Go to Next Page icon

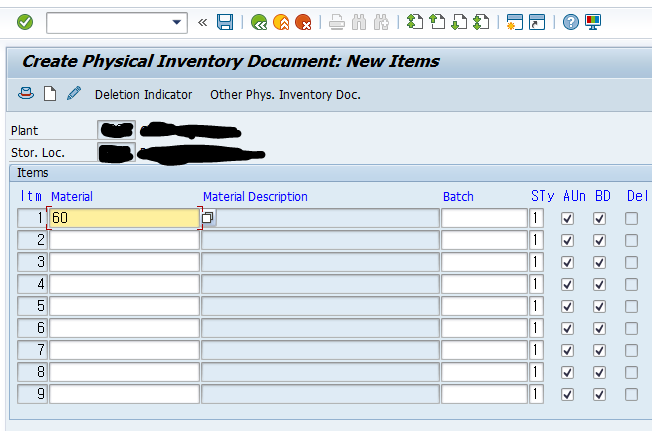459,22
